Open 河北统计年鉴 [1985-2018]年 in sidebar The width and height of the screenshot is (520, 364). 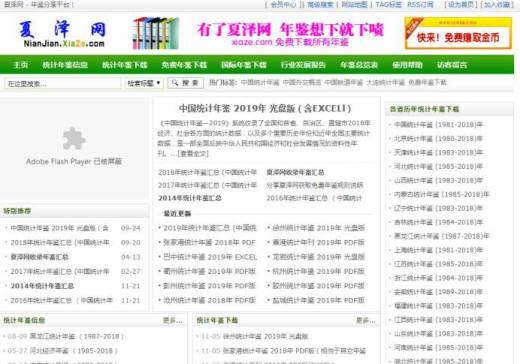pos(438,166)
